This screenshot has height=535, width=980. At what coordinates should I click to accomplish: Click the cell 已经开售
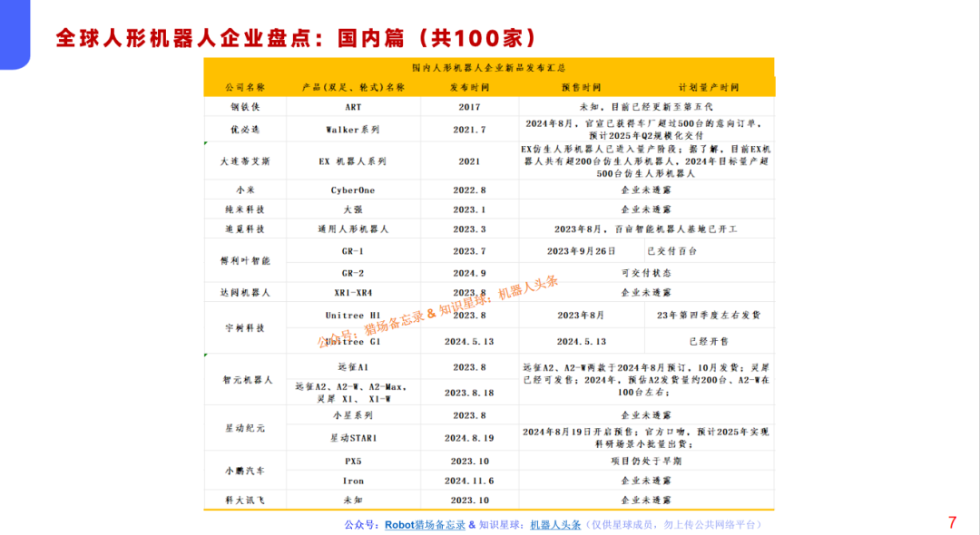click(709, 342)
